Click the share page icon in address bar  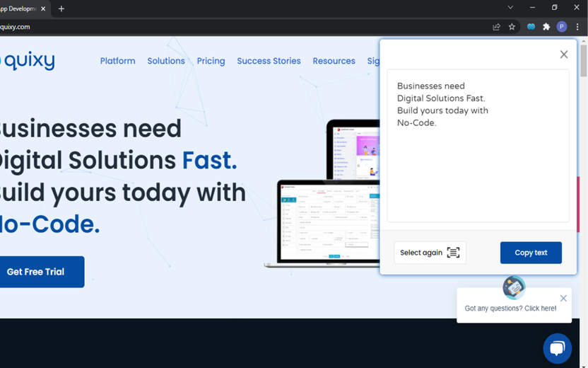(x=497, y=27)
